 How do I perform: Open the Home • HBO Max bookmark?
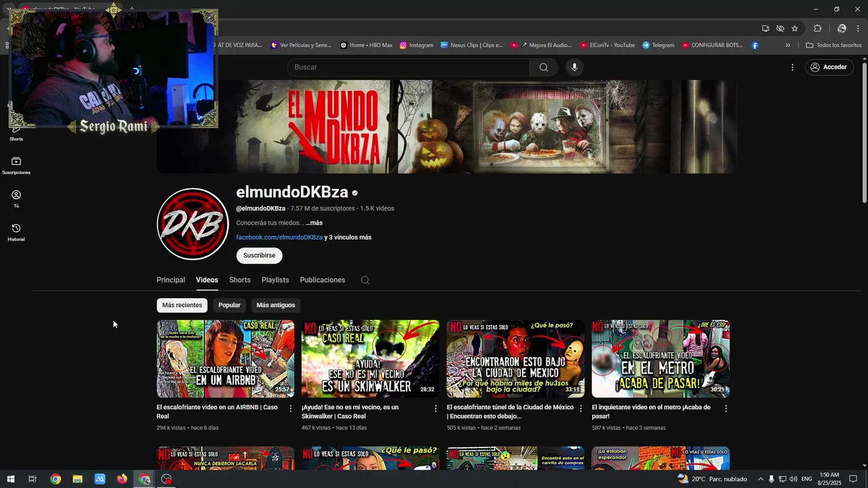coord(366,45)
